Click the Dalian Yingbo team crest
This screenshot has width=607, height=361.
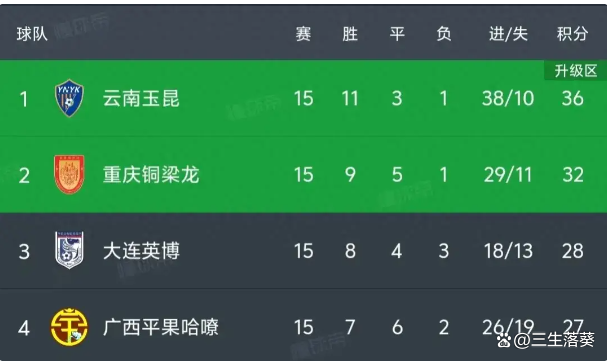click(69, 250)
